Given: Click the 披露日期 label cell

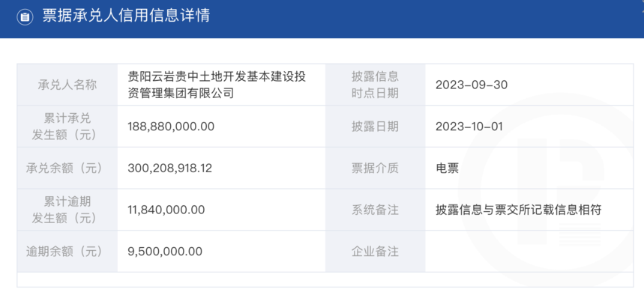Looking at the screenshot, I should coord(375,127).
